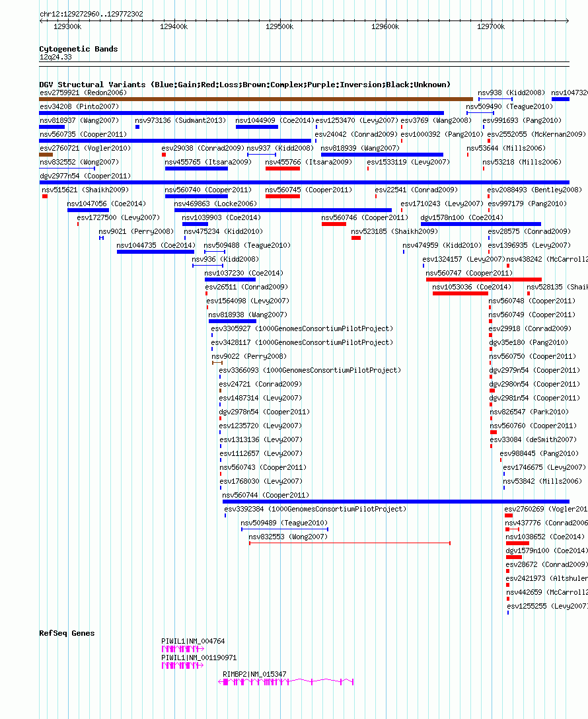
Task: Click nsv826547 (Park2010) label
Action: tap(529, 412)
